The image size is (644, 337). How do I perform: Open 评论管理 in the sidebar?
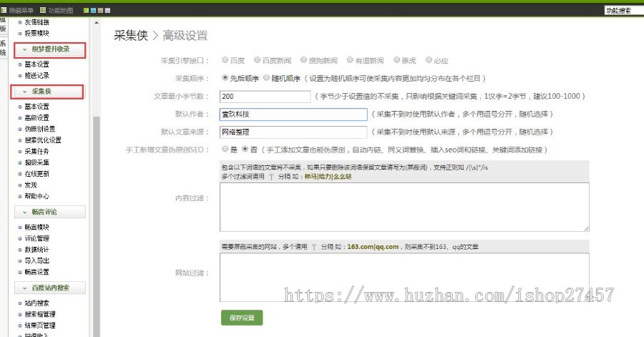pyautogui.click(x=37, y=238)
